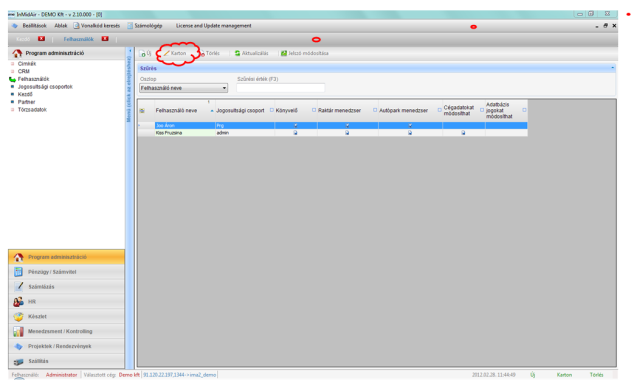
Task: Click the grid corner selector icon
Action: 142,110
